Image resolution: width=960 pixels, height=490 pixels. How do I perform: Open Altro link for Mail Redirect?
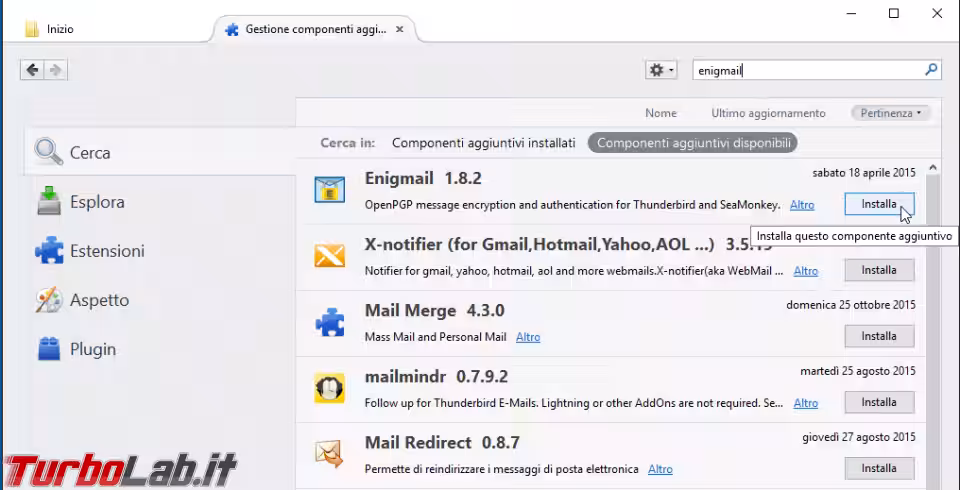click(x=660, y=469)
